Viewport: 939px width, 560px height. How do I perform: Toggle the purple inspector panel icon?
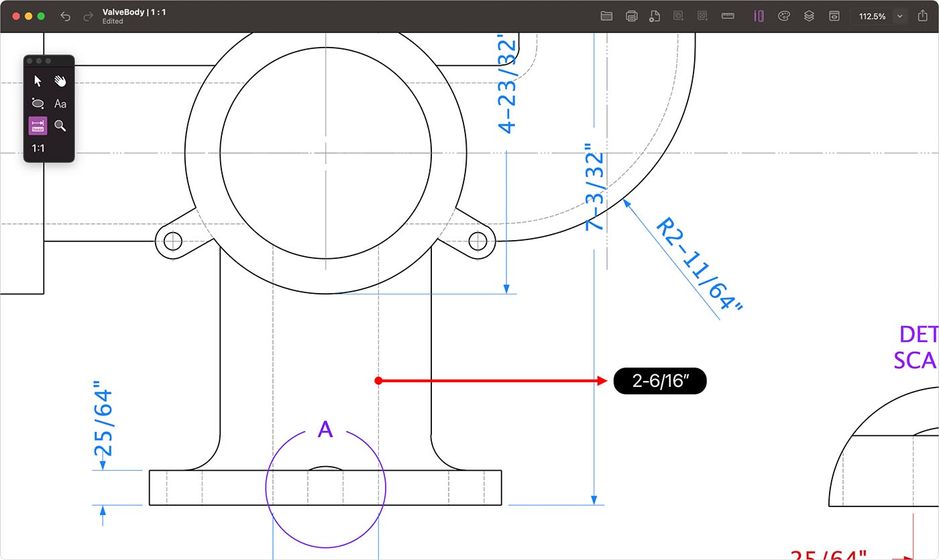[x=759, y=16]
